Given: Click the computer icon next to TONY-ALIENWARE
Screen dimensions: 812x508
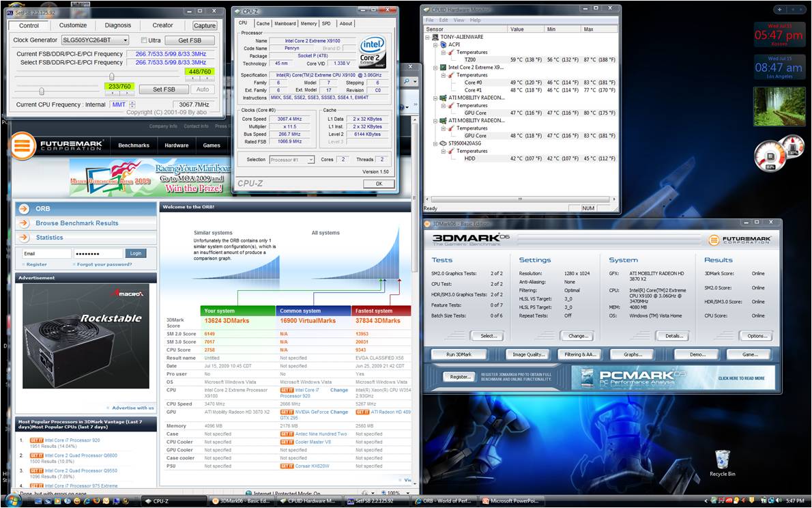Looking at the screenshot, I should [435, 37].
